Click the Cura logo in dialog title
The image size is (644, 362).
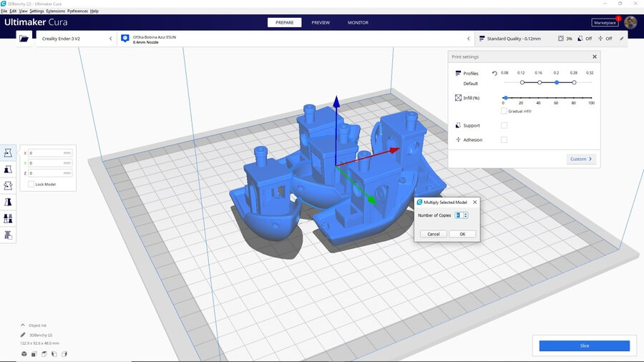pos(419,202)
